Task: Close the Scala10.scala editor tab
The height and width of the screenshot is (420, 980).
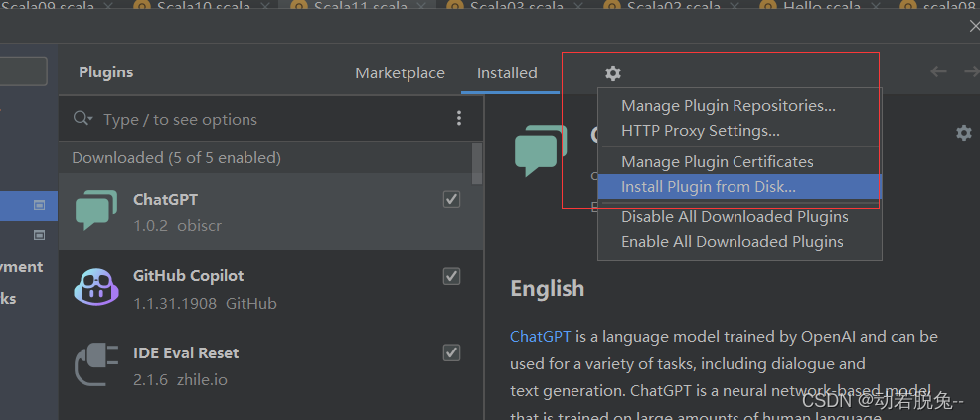Action: [x=264, y=8]
